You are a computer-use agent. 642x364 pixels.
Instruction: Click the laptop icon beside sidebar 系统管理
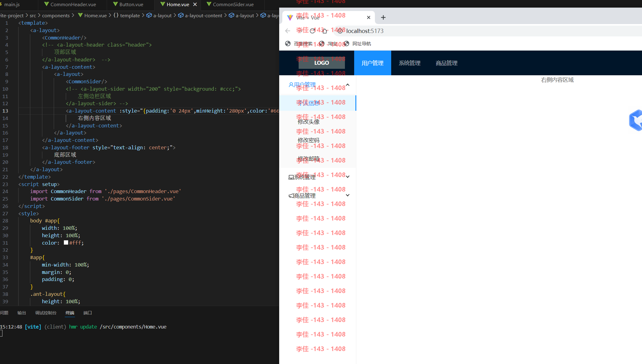coord(291,177)
